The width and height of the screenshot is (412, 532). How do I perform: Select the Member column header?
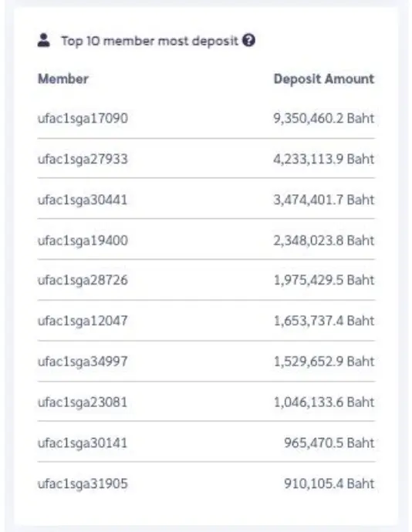coord(63,79)
